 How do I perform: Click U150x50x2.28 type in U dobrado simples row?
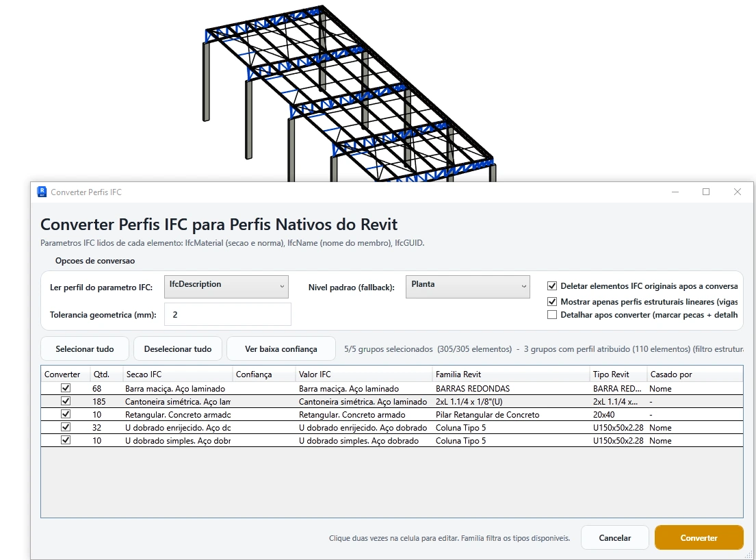pyautogui.click(x=618, y=440)
